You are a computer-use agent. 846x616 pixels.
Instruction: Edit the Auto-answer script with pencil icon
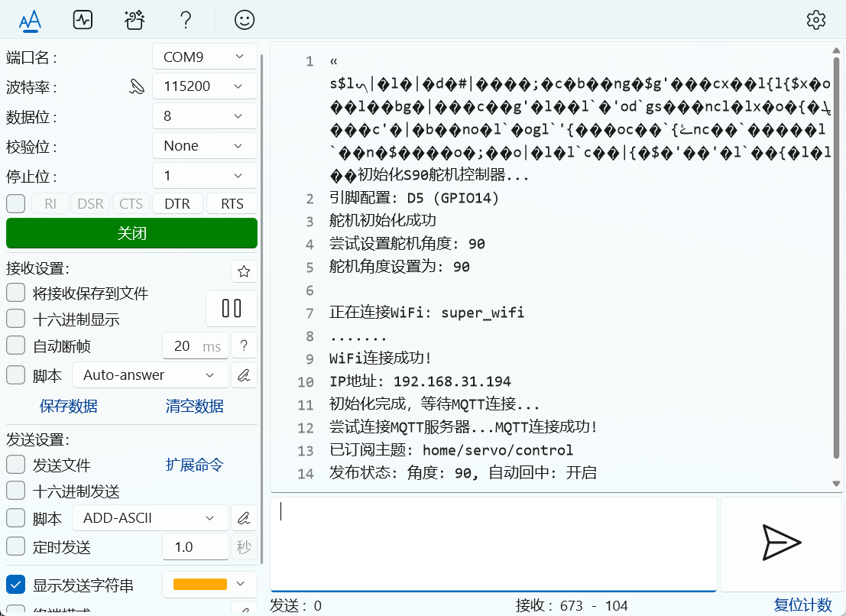pos(244,375)
